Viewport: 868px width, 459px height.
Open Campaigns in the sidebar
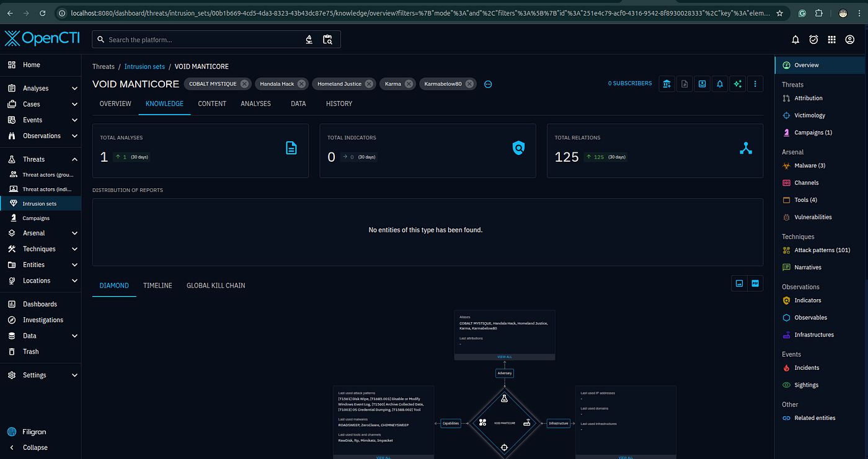coord(40,218)
